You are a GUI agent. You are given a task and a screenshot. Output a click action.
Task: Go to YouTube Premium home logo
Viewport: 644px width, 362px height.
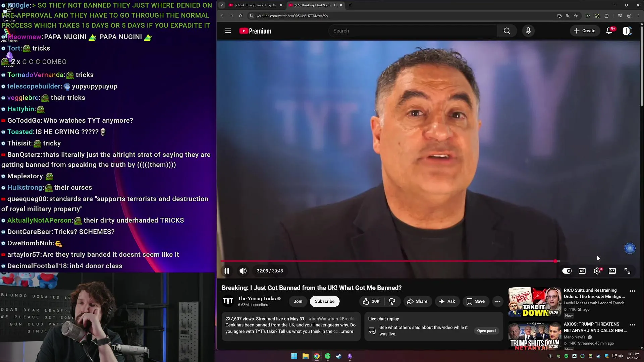tap(255, 31)
